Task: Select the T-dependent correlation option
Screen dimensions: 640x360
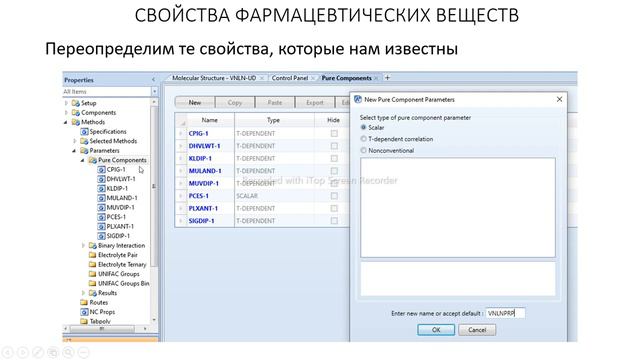Action: 363,139
